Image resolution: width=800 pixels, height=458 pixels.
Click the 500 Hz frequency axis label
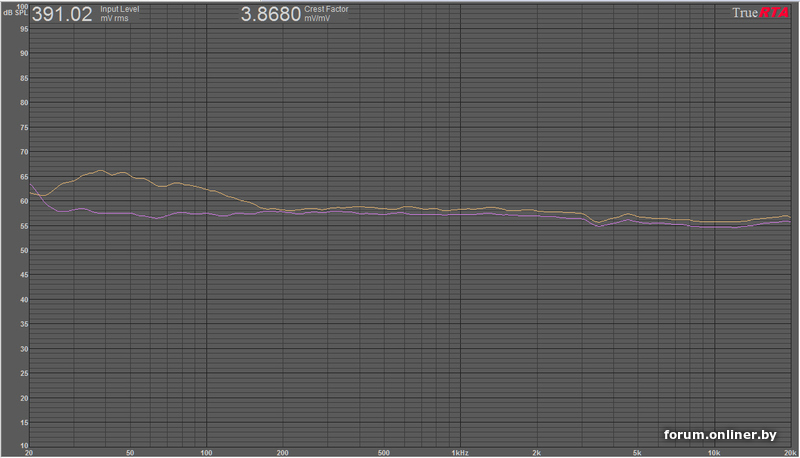tap(383, 453)
